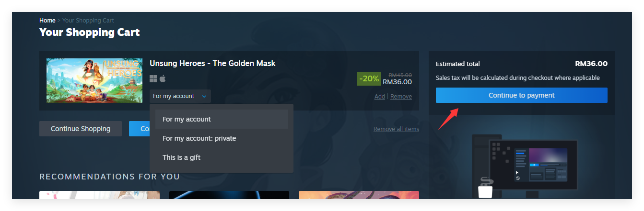The image size is (644, 211).
Task: Click Your Shopping Cart breadcrumb text
Action: tap(88, 21)
